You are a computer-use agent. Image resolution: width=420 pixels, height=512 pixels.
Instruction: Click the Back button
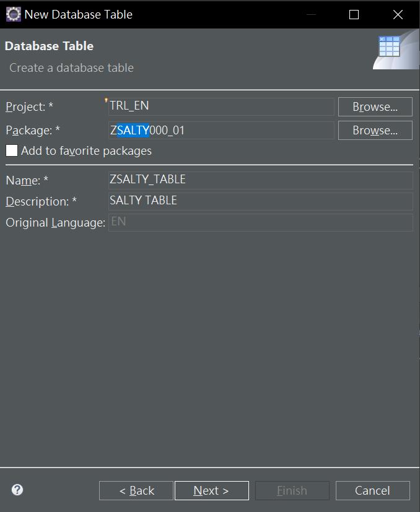click(x=136, y=490)
